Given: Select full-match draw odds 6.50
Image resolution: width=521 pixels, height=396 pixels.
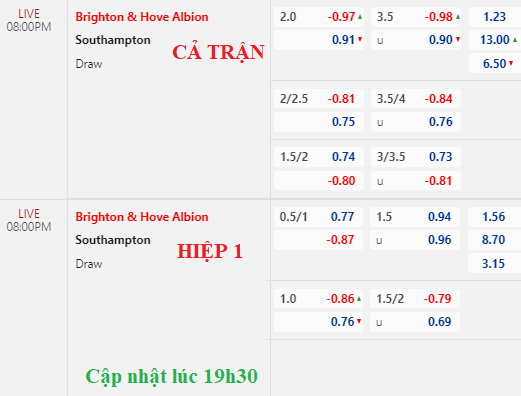Looking at the screenshot, I should [495, 63].
